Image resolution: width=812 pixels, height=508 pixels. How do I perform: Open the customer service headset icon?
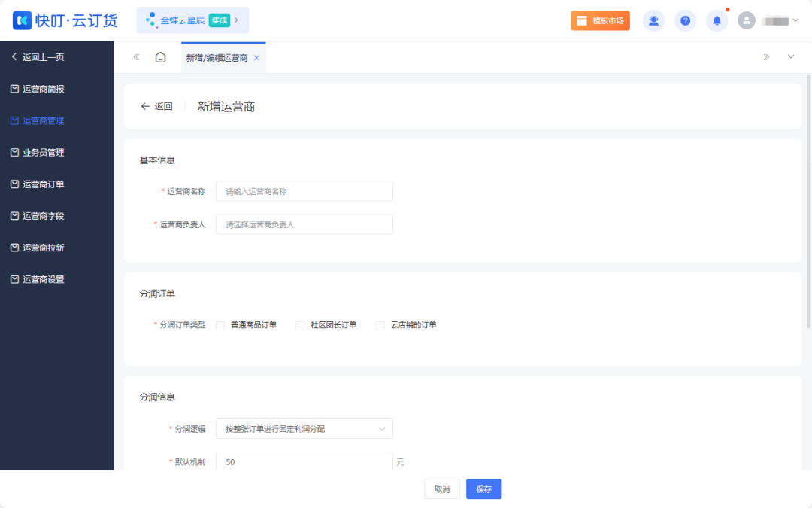click(653, 20)
